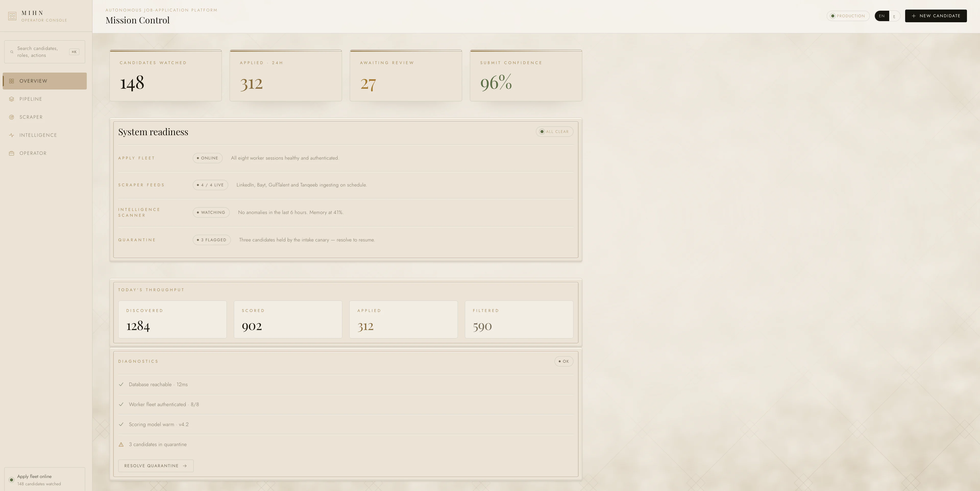Image resolution: width=980 pixels, height=491 pixels.
Task: Click the arrow icon on Resolve Quarantine
Action: (x=185, y=466)
